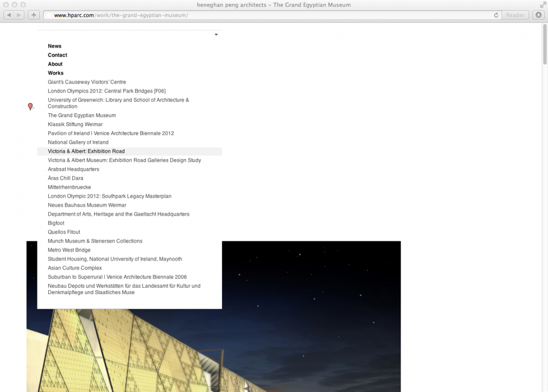
Task: Open Mittelrheinbruecke project
Action: [x=69, y=187]
